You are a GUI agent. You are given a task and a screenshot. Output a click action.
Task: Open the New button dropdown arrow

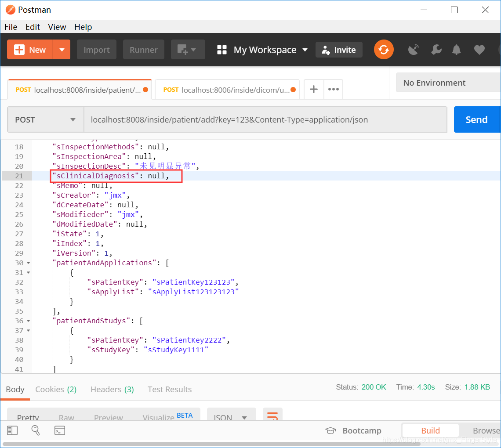click(62, 50)
